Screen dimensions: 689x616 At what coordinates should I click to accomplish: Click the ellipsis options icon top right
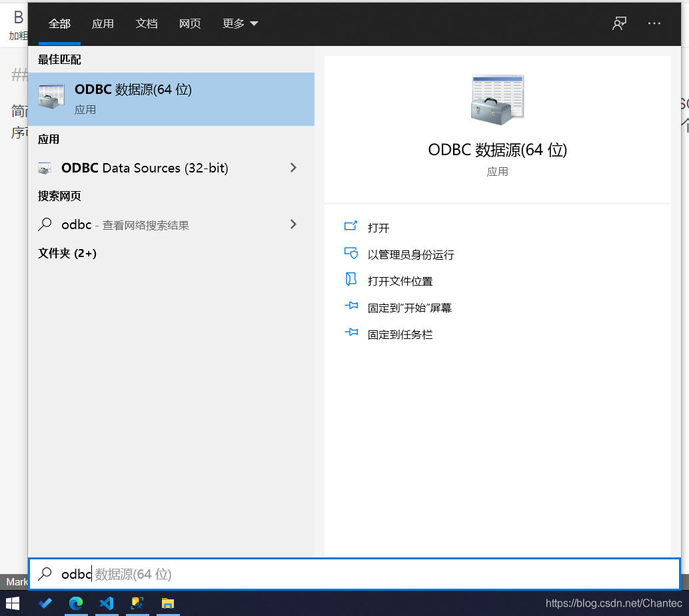point(654,23)
